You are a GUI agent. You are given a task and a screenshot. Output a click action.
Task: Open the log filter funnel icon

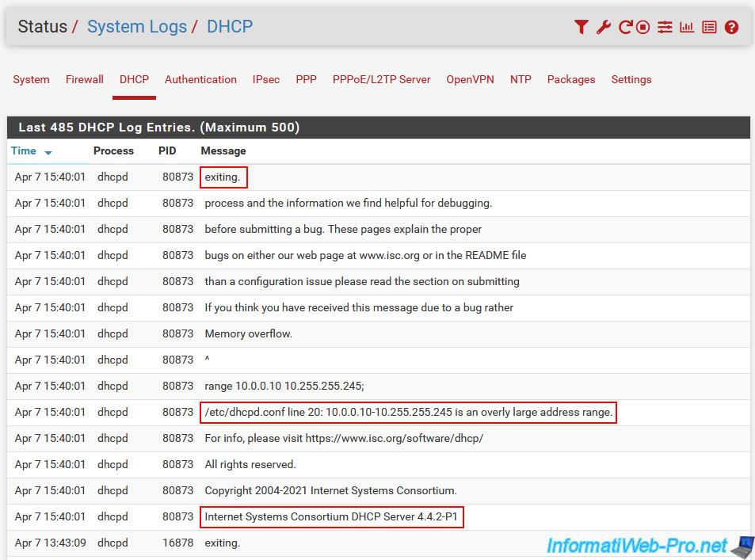click(x=581, y=27)
